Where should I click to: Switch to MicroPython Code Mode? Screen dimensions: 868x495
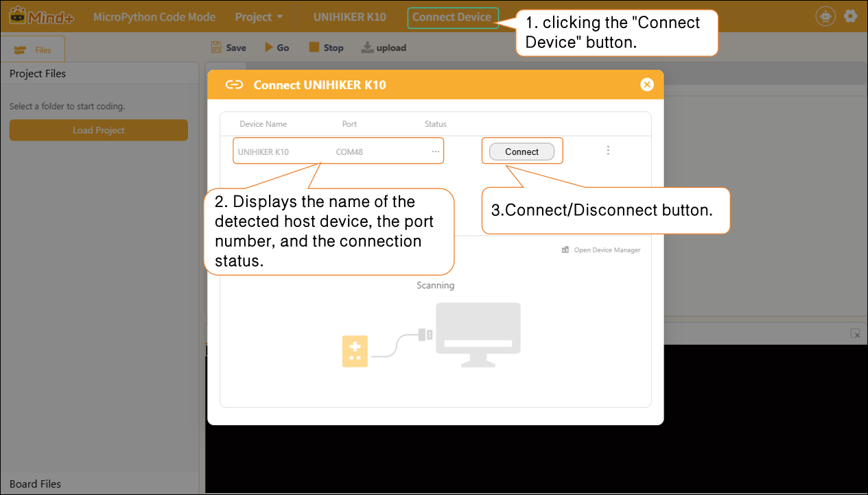tap(154, 17)
